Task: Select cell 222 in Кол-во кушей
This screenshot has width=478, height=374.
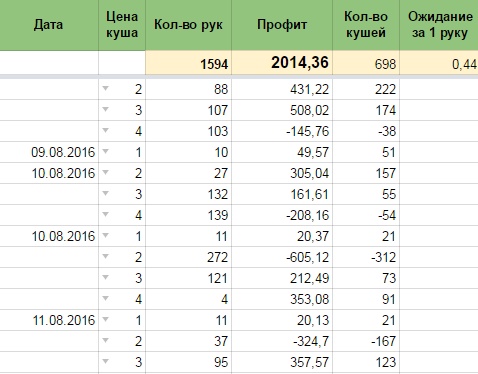Action: coord(366,89)
